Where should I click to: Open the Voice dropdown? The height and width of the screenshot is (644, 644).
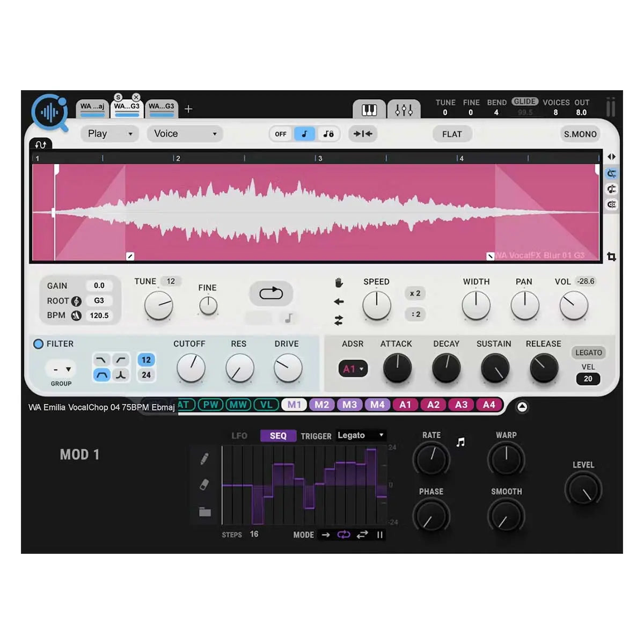click(x=185, y=134)
